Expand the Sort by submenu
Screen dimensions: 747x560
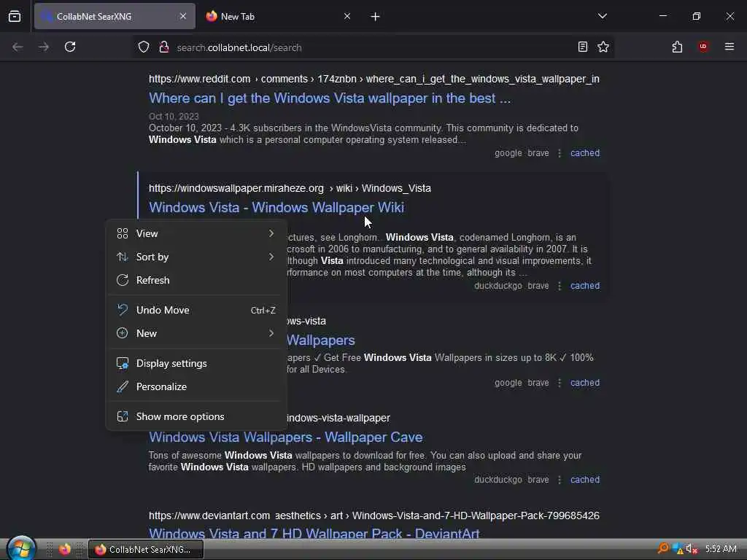tap(196, 257)
